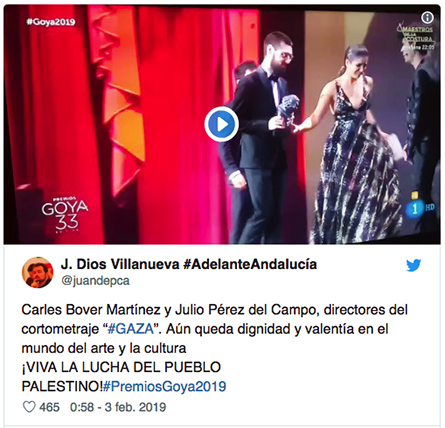Like the tweet with the heart icon
This screenshot has width=445, height=428.
click(x=29, y=407)
